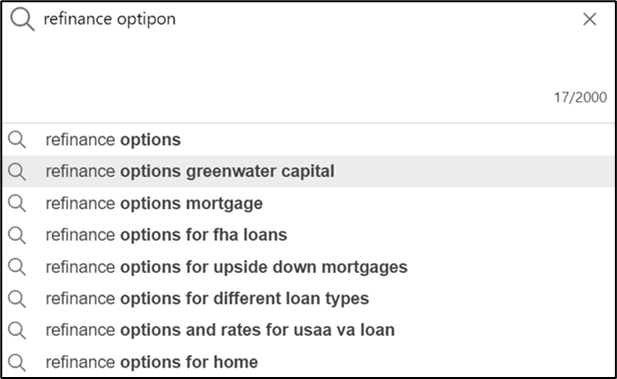617x379 pixels.
Task: Pick 'refinance options mortgage' suggestion
Action: coord(308,203)
